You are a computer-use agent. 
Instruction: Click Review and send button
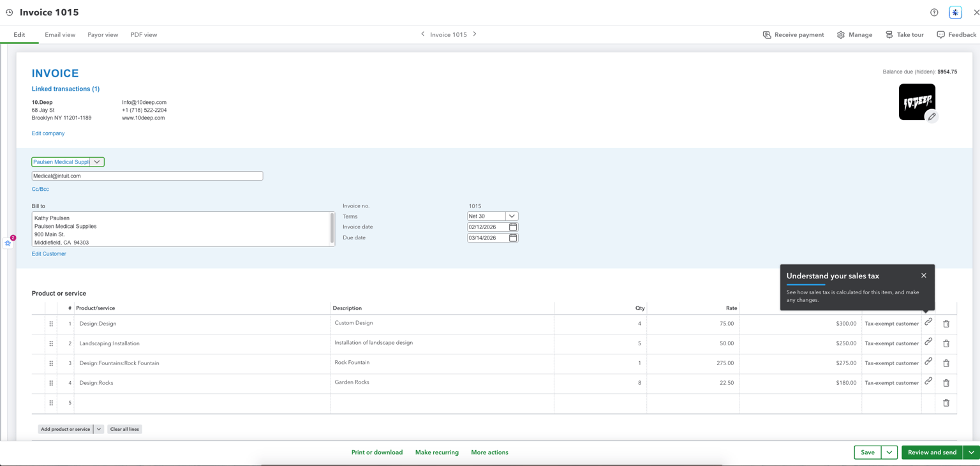pos(932,453)
